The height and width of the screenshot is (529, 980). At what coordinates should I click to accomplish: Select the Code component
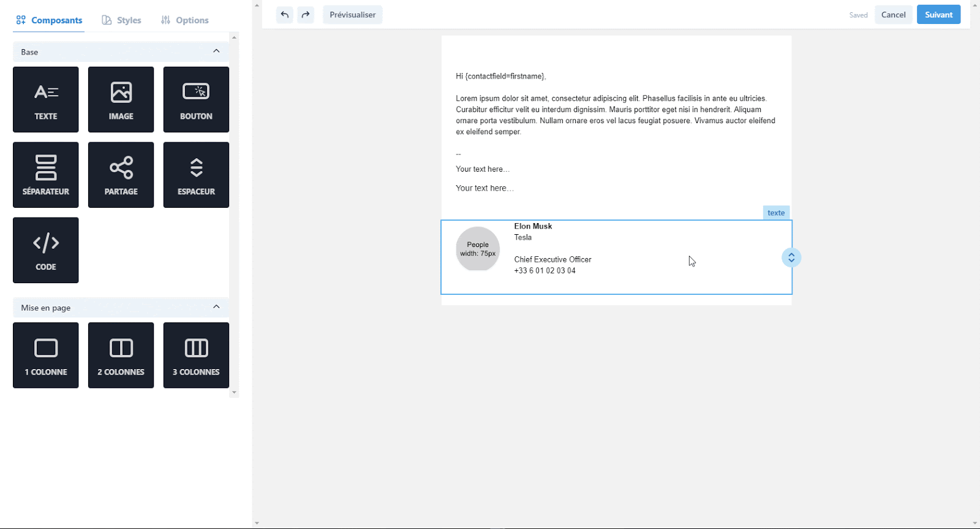coord(46,250)
